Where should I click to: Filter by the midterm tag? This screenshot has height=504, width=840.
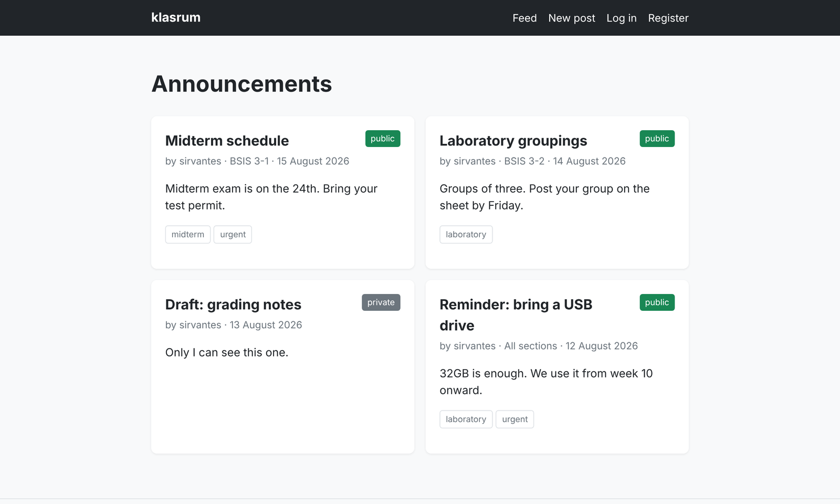click(x=188, y=235)
